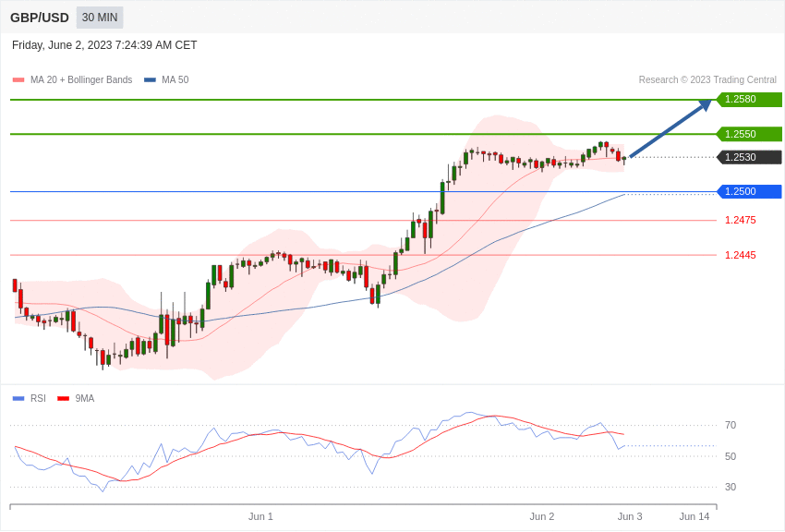Click the RSI 30 axis value
The height and width of the screenshot is (532, 785).
(731, 487)
